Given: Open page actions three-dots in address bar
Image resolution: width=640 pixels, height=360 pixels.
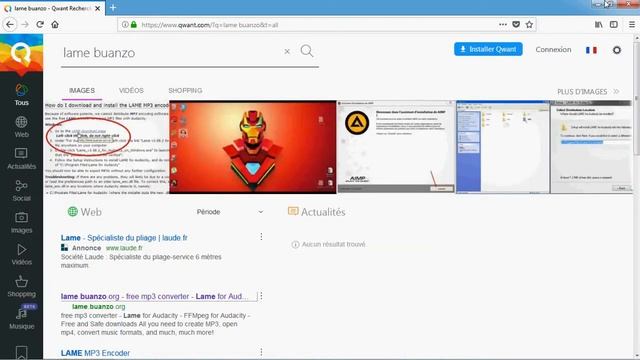Looking at the screenshot, I should (x=503, y=24).
